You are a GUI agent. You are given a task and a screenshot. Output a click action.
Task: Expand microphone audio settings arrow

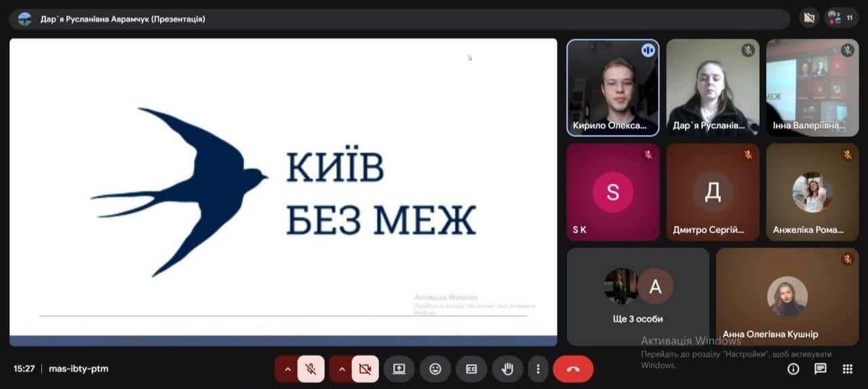click(287, 369)
